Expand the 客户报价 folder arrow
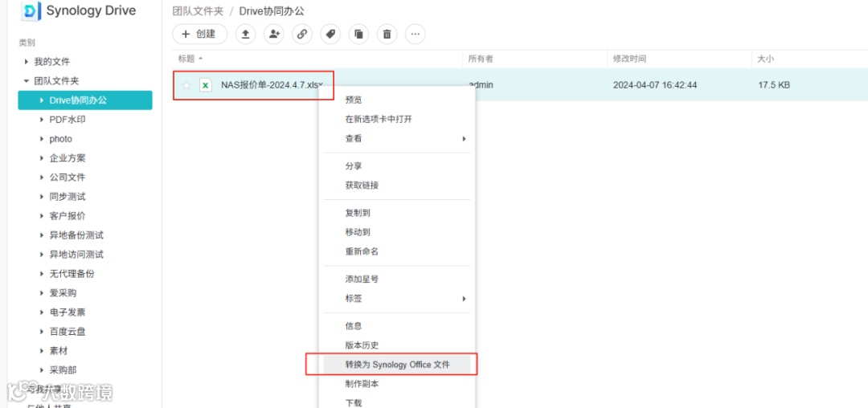The image size is (868, 408). tap(42, 215)
